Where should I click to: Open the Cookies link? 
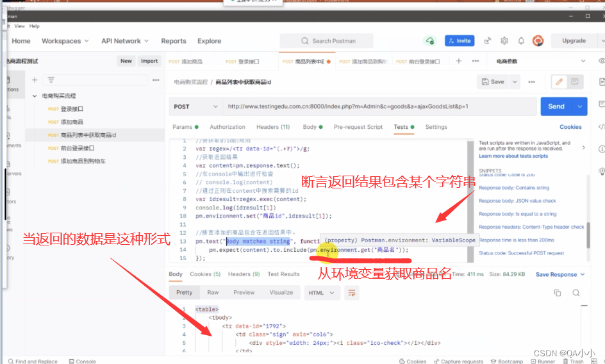(570, 127)
